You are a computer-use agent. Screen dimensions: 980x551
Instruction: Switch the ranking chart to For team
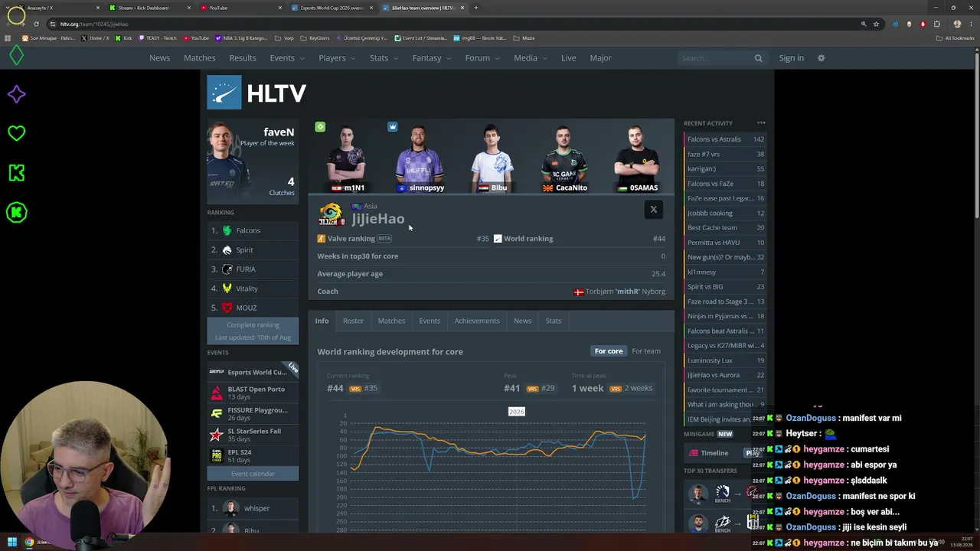point(646,351)
